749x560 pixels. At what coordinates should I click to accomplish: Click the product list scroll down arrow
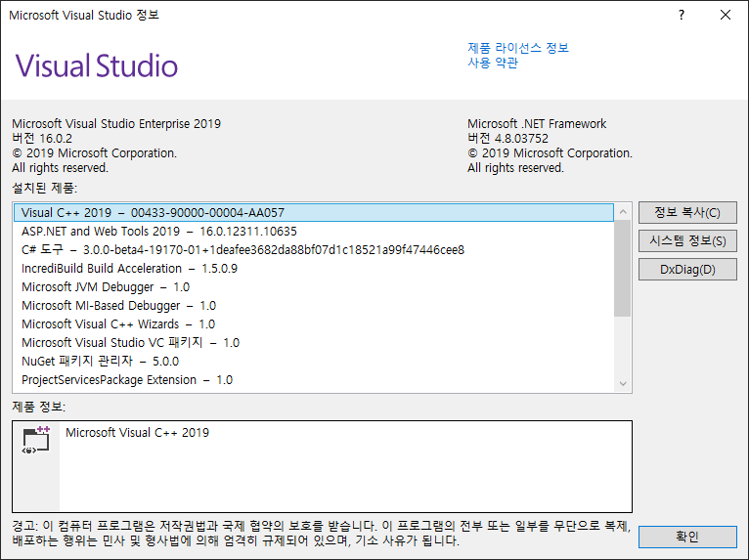tap(623, 384)
